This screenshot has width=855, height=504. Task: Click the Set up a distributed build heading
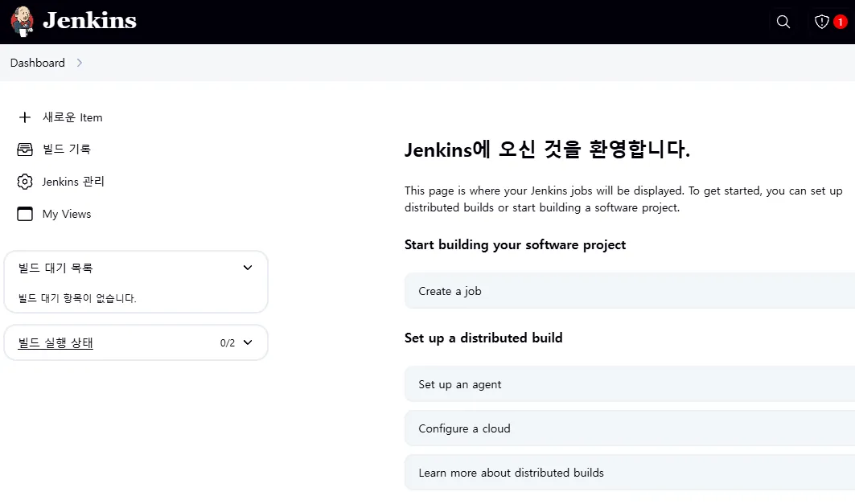[x=483, y=338]
